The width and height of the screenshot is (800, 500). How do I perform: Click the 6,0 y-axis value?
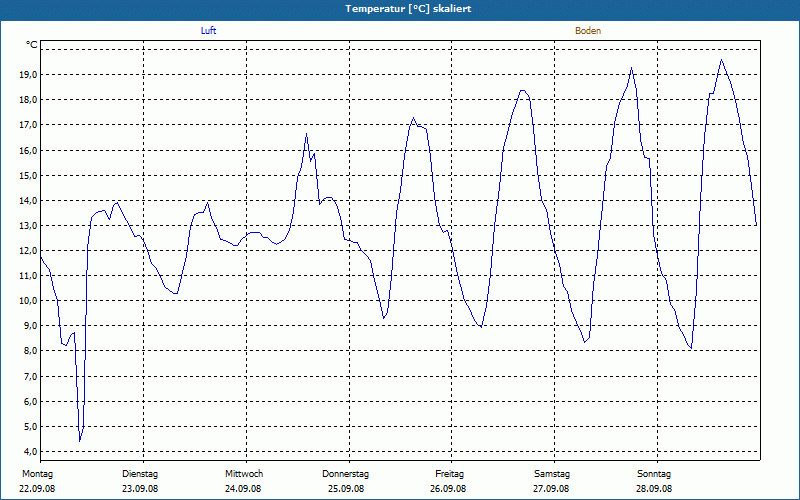click(x=31, y=402)
